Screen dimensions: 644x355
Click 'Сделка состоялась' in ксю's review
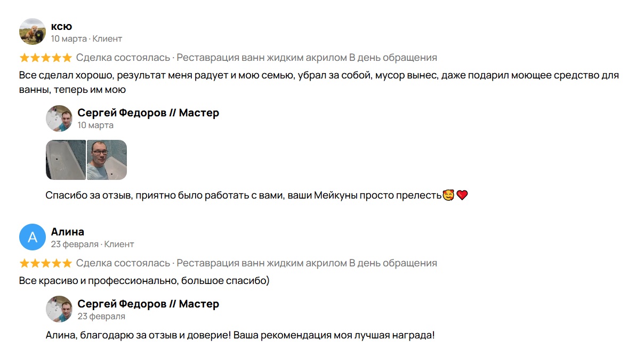[123, 58]
